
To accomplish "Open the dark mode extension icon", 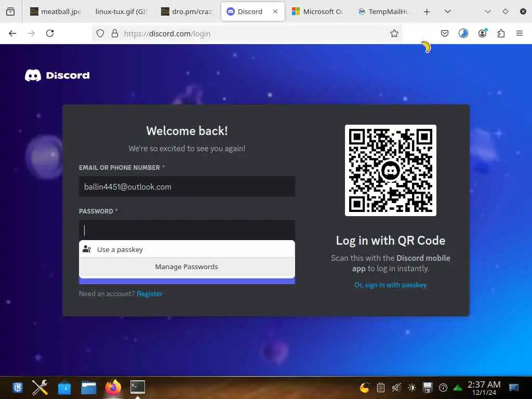I will point(463,33).
